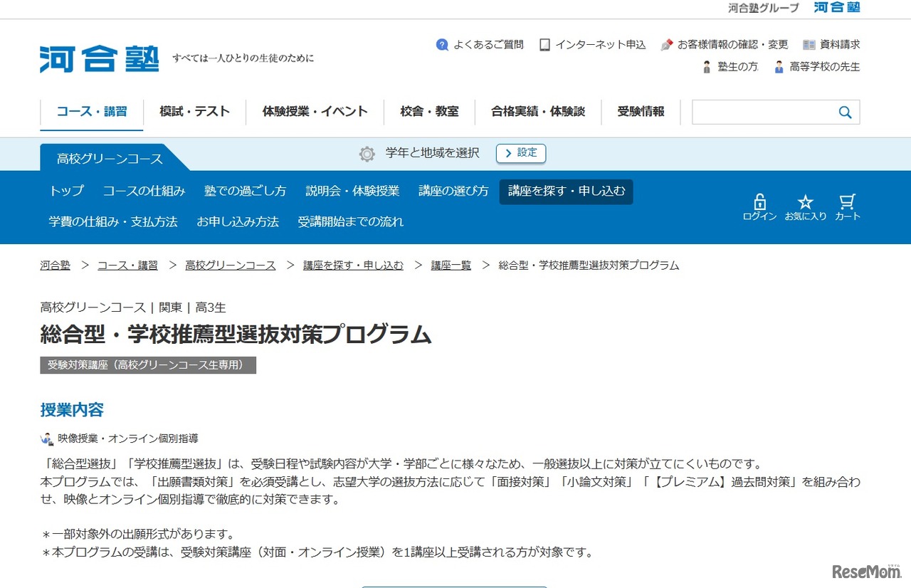Open 講座の選び方 submenu item
Viewport: 911px width, 588px height.
(x=453, y=191)
